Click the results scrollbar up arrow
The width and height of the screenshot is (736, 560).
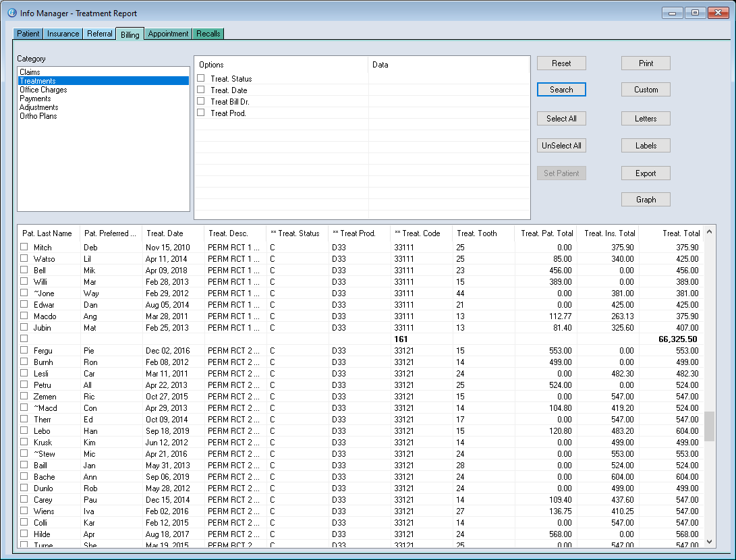pyautogui.click(x=709, y=233)
